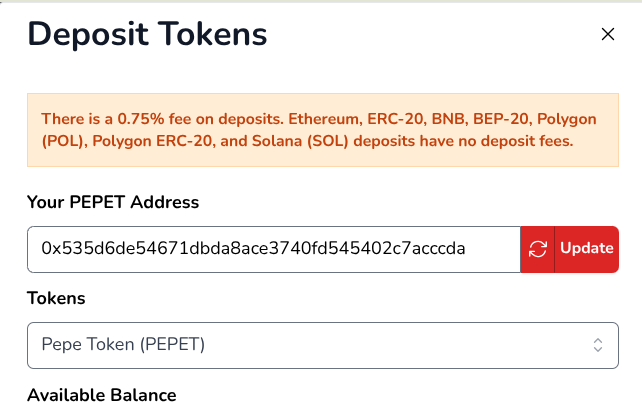Image resolution: width=642 pixels, height=414 pixels.
Task: Open the Pepe Token (PEPET) dropdown
Action: click(323, 345)
